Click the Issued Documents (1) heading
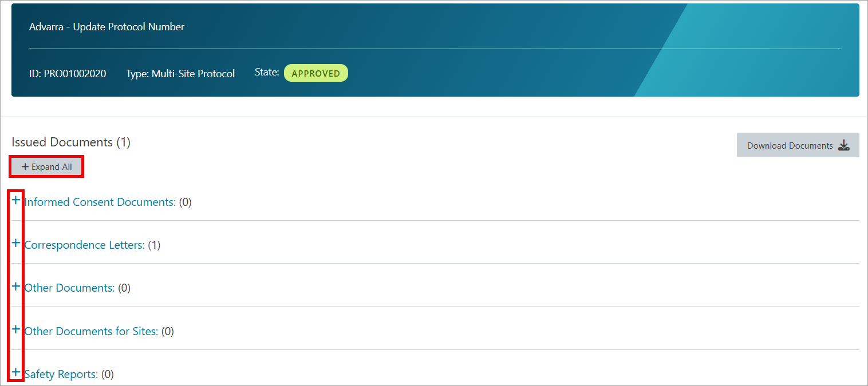Screen dimensions: 868x386 pyautogui.click(x=71, y=142)
